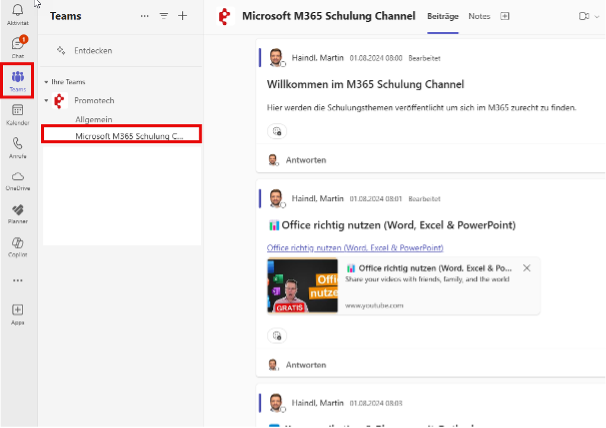Open meeting options dropdown arrow
Screen dimensions: 606x428
pyautogui.click(x=597, y=17)
